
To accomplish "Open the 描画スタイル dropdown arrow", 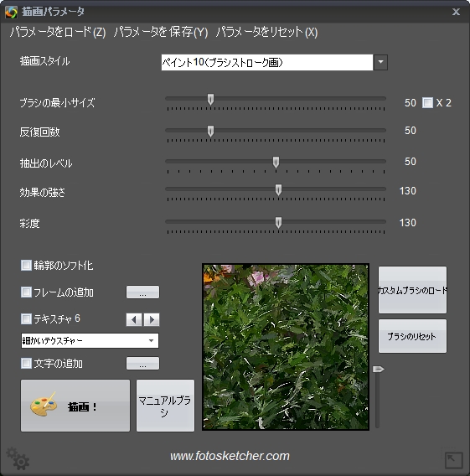I will pyautogui.click(x=380, y=62).
